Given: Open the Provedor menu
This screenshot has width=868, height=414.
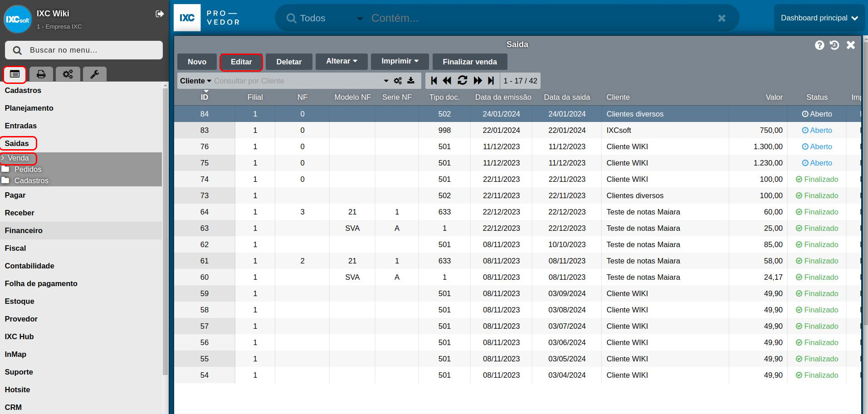Looking at the screenshot, I should pyautogui.click(x=21, y=319).
